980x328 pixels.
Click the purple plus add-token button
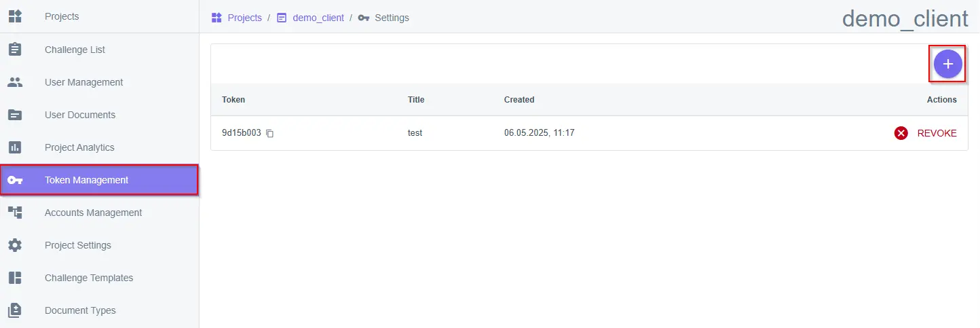(x=947, y=64)
